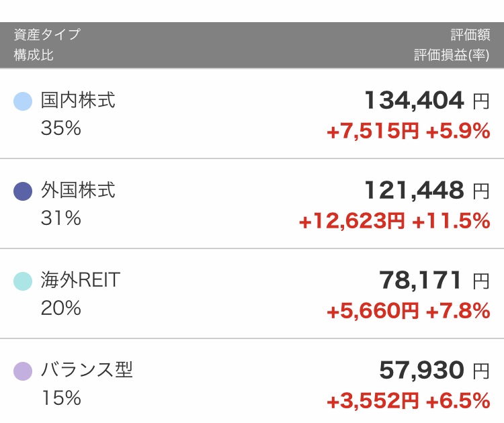Select the 78,171 円 valuation amount
Image resolution: width=504 pixels, height=423 pixels.
[434, 280]
